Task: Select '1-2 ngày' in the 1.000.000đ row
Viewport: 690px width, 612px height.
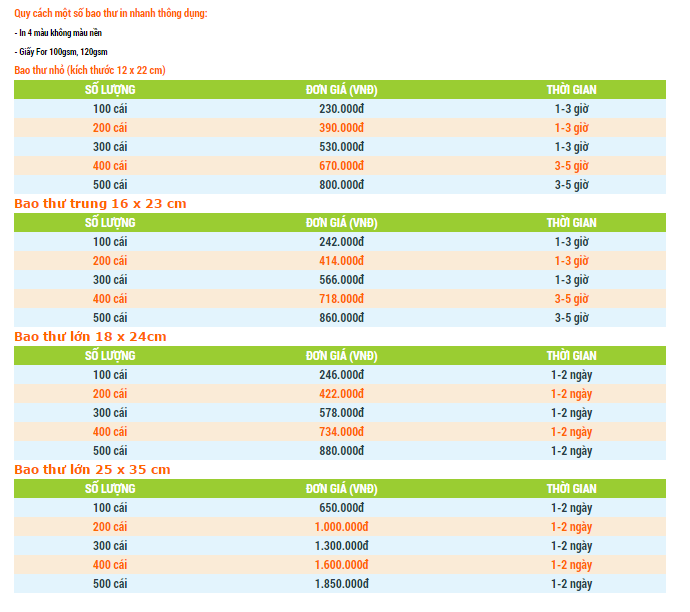Action: (x=572, y=527)
